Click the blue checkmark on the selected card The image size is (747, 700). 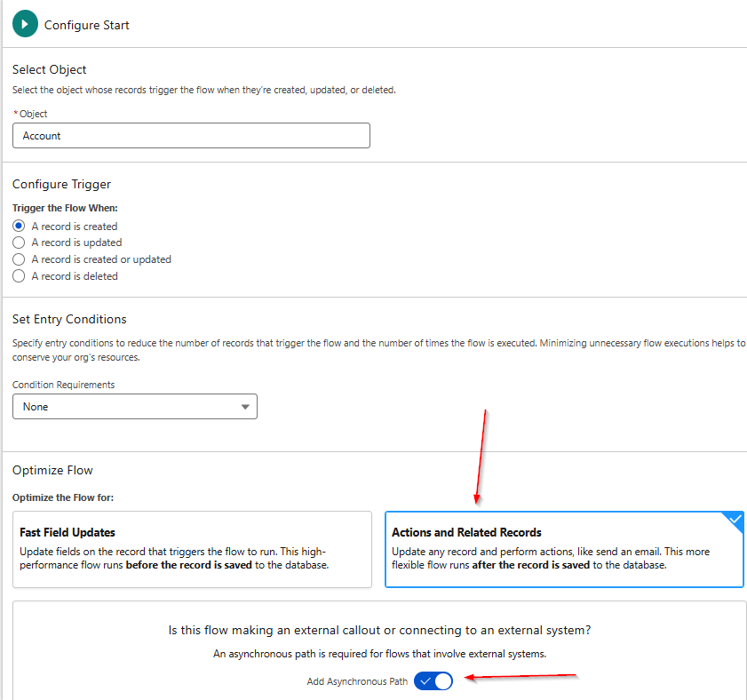pos(735,515)
